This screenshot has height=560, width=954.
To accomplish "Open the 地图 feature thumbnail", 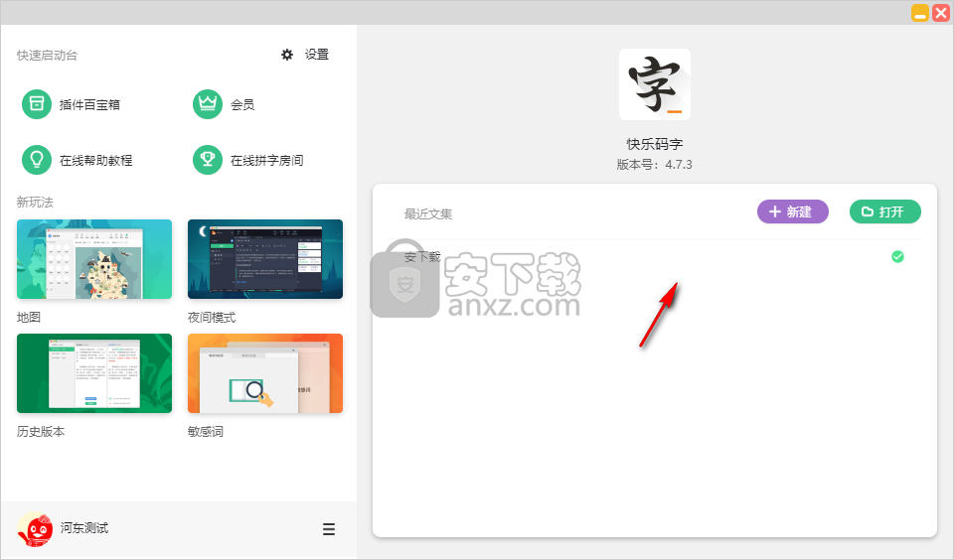I will (94, 259).
